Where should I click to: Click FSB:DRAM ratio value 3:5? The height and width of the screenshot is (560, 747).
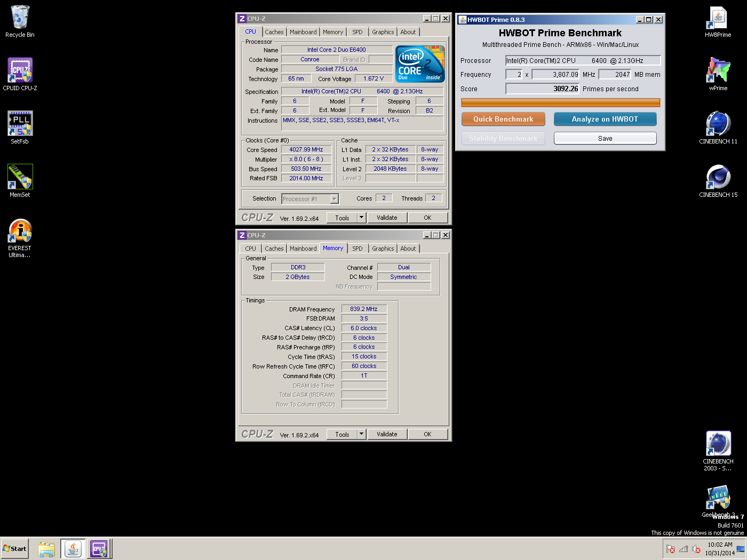click(x=364, y=318)
